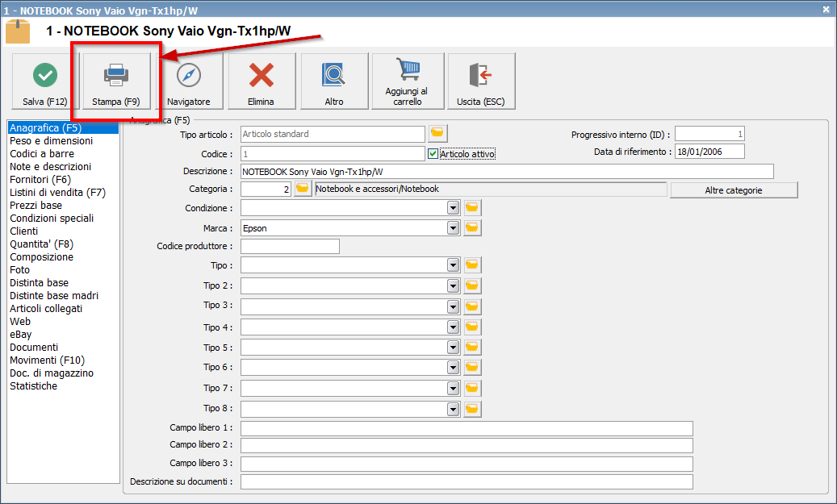Click the Categoria code number field
The height and width of the screenshot is (504, 837).
pos(266,190)
